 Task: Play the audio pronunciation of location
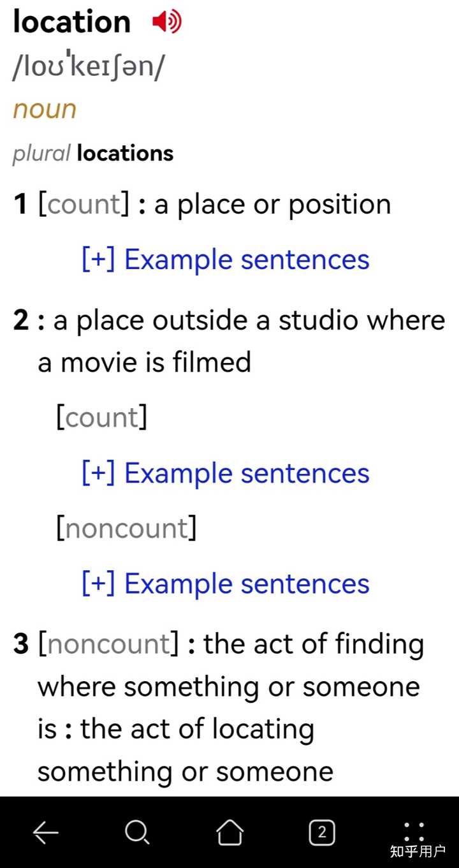click(166, 22)
